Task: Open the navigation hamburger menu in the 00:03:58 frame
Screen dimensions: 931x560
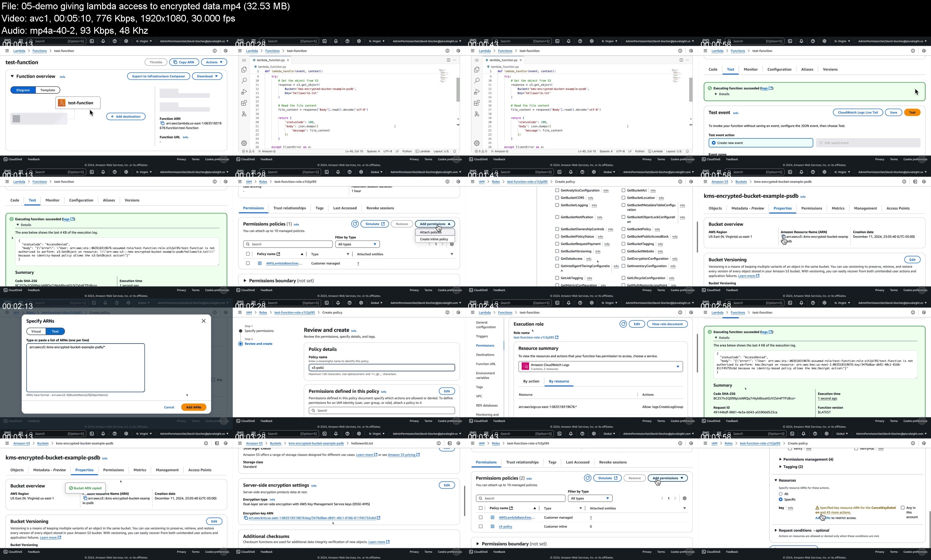Action: 705,443
